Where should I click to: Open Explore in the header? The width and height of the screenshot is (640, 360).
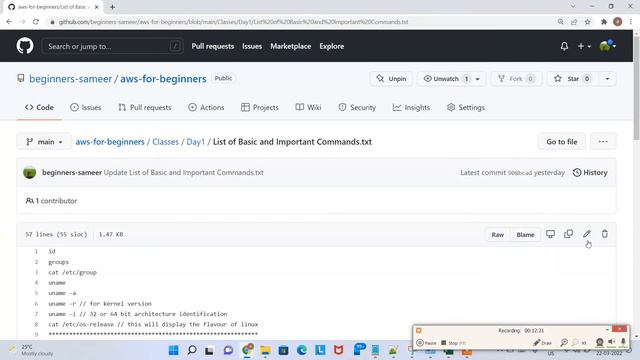coord(331,46)
